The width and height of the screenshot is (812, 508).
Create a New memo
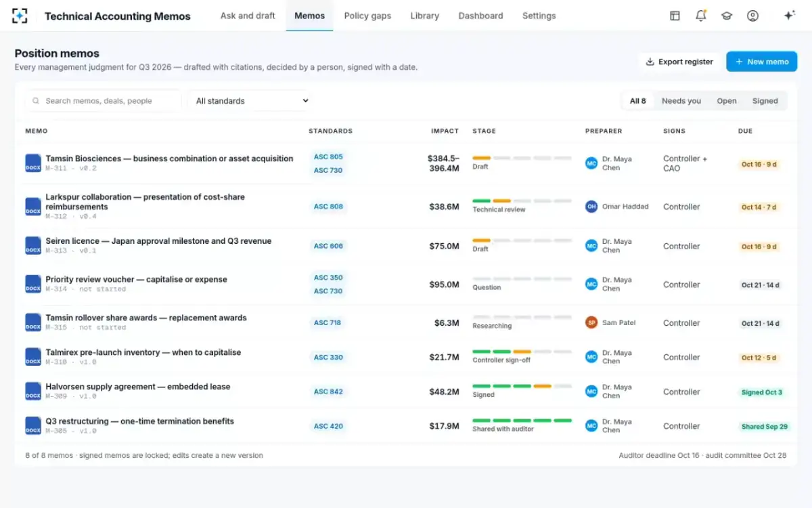click(x=762, y=62)
